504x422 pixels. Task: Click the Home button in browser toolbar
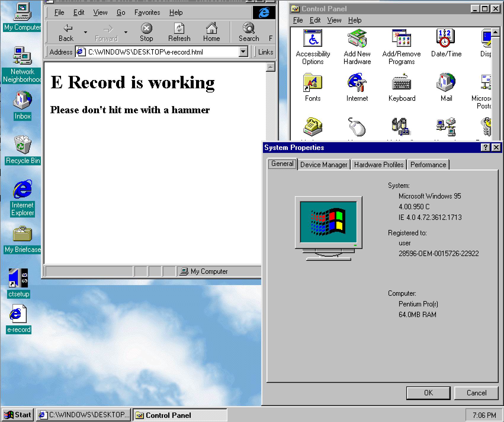point(211,32)
